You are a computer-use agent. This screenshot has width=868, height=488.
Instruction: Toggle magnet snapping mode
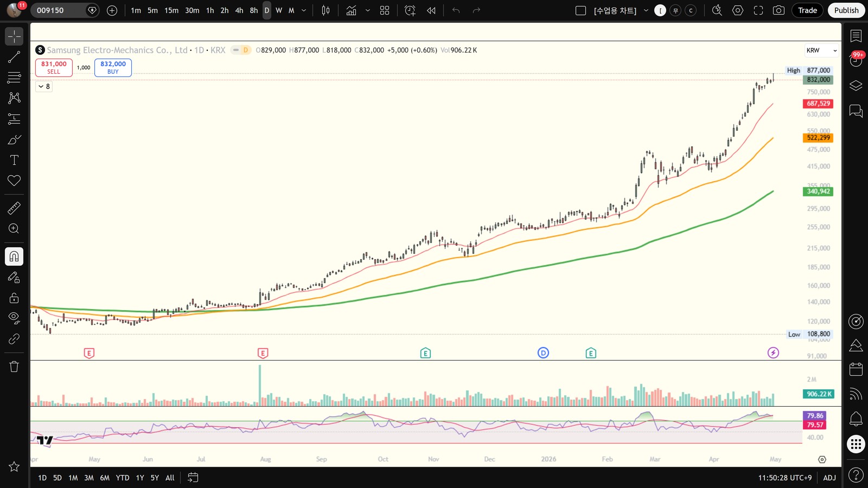(14, 256)
